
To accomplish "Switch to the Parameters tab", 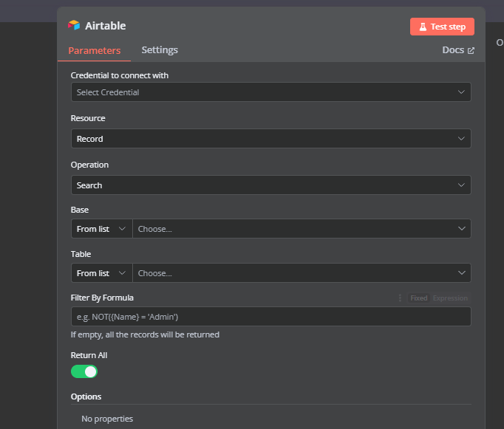I will point(94,51).
